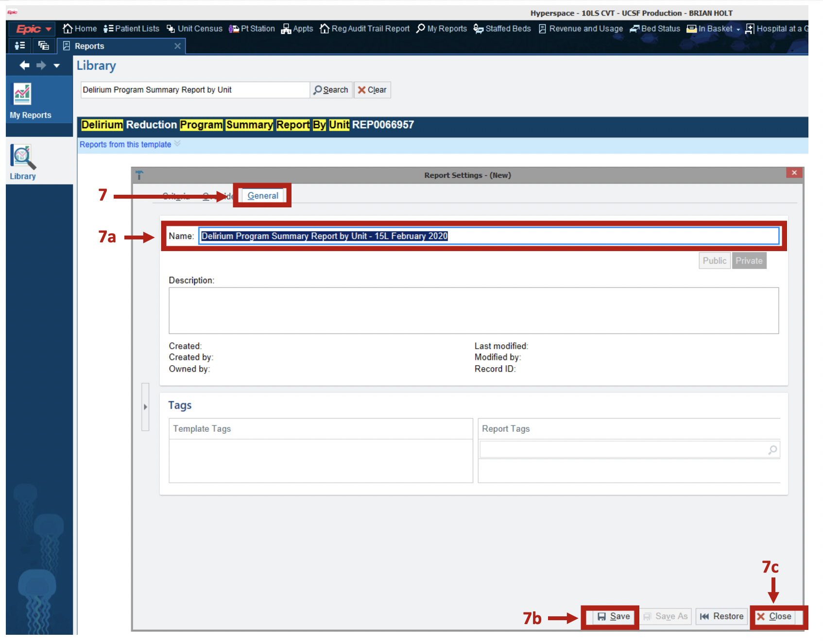The width and height of the screenshot is (823, 644).
Task: Click the Search button in Library
Action: (x=331, y=90)
